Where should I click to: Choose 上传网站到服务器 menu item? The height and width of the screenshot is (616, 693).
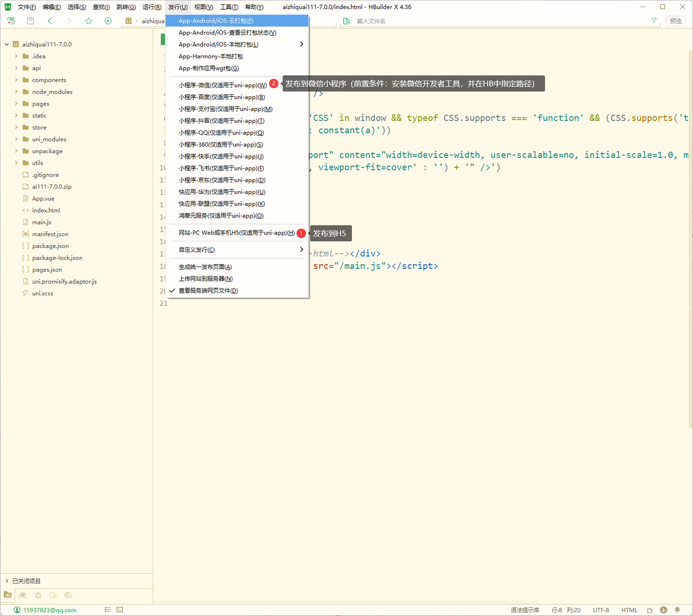(237, 279)
